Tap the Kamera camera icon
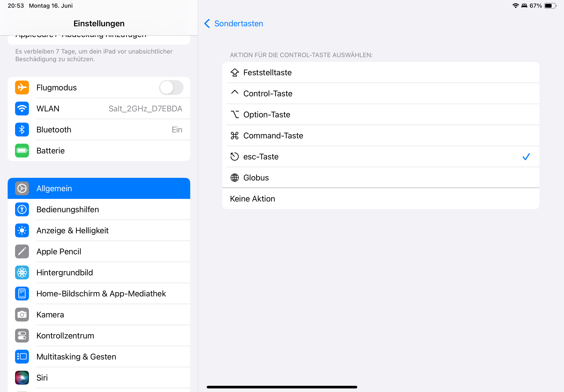The height and width of the screenshot is (392, 564). pos(22,315)
